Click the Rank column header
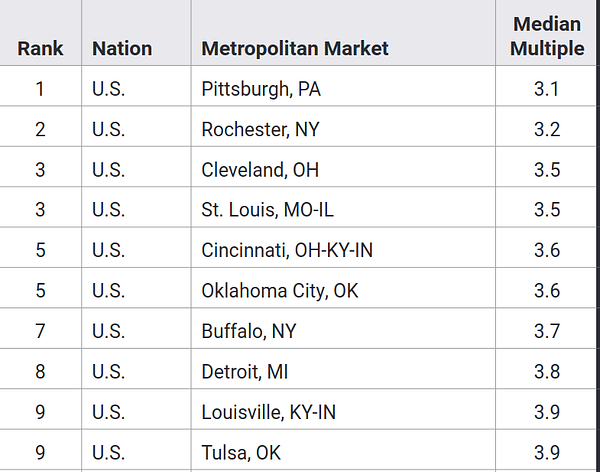Viewport: 600px width, 472px height. tap(40, 48)
